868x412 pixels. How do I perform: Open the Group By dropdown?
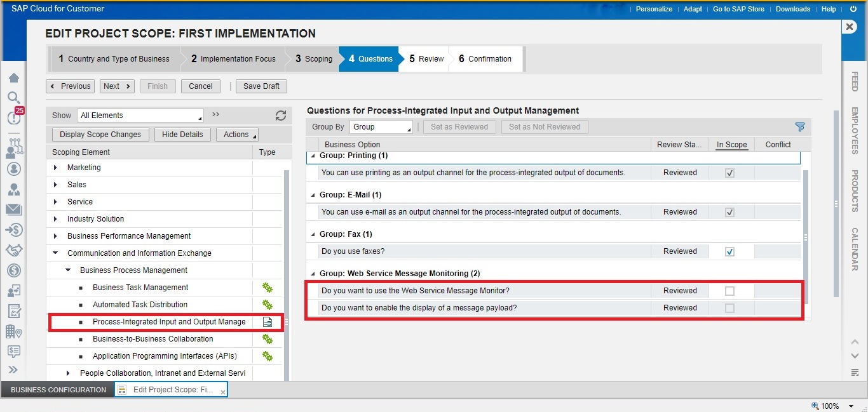pos(381,127)
